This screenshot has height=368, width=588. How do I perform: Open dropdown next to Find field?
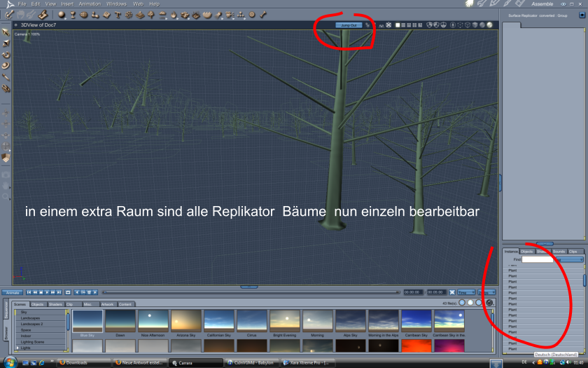click(569, 259)
